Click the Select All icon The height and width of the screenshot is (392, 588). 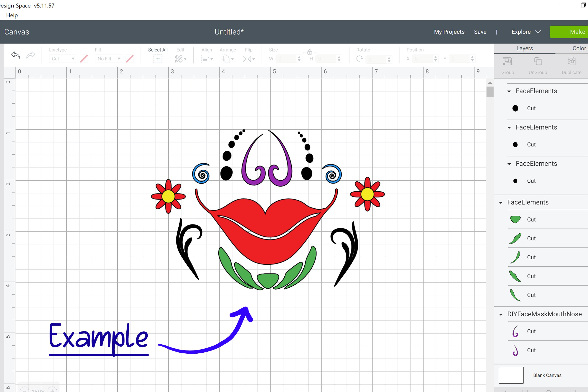coord(158,59)
